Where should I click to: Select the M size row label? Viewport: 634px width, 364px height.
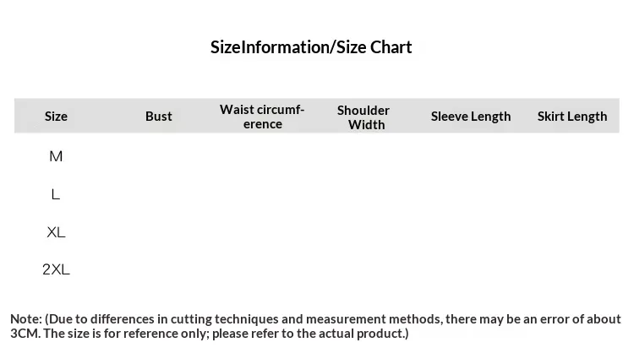click(56, 156)
